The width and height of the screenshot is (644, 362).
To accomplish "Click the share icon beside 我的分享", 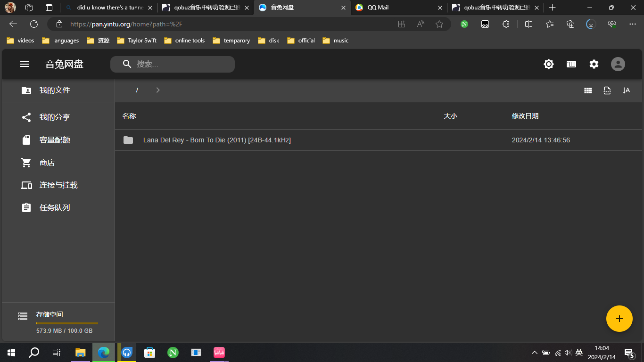I will tap(26, 117).
